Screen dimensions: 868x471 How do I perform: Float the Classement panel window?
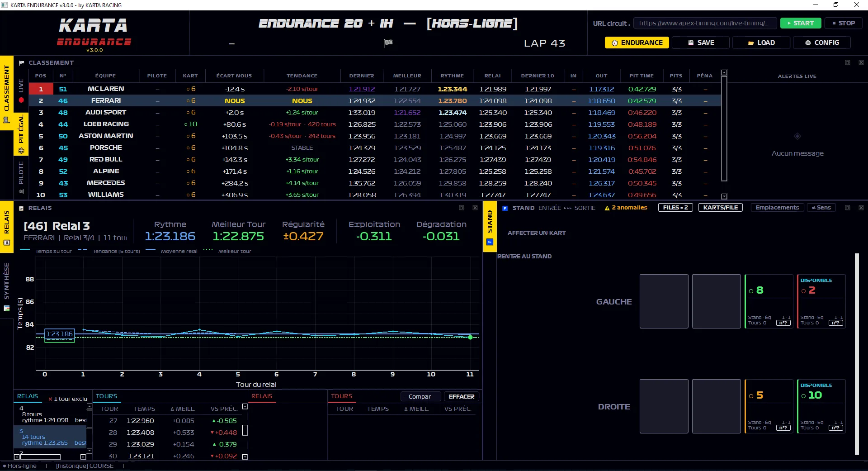(x=848, y=62)
